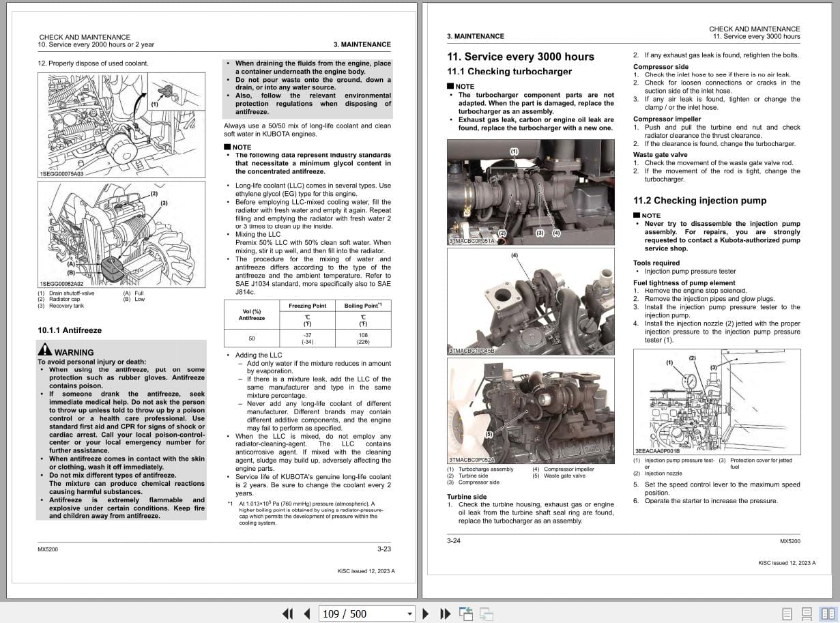Click the 'Freezing Point' table header
840x623 pixels.
[x=307, y=306]
